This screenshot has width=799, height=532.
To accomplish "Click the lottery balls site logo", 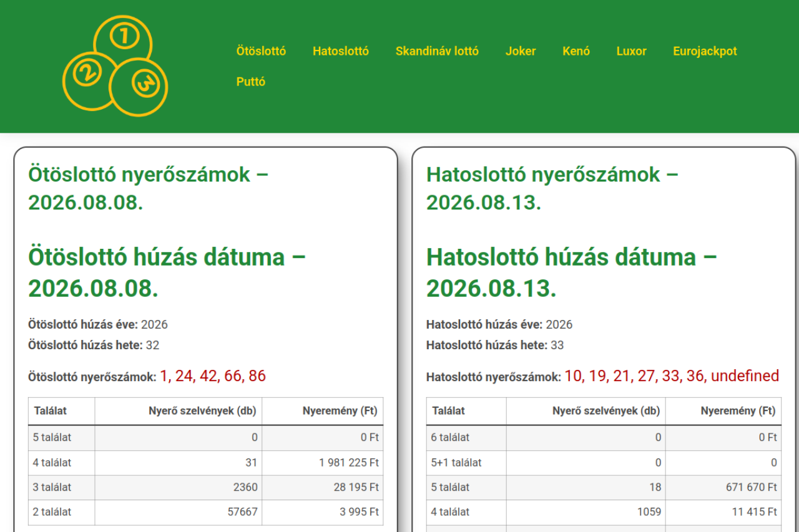I will click(115, 66).
